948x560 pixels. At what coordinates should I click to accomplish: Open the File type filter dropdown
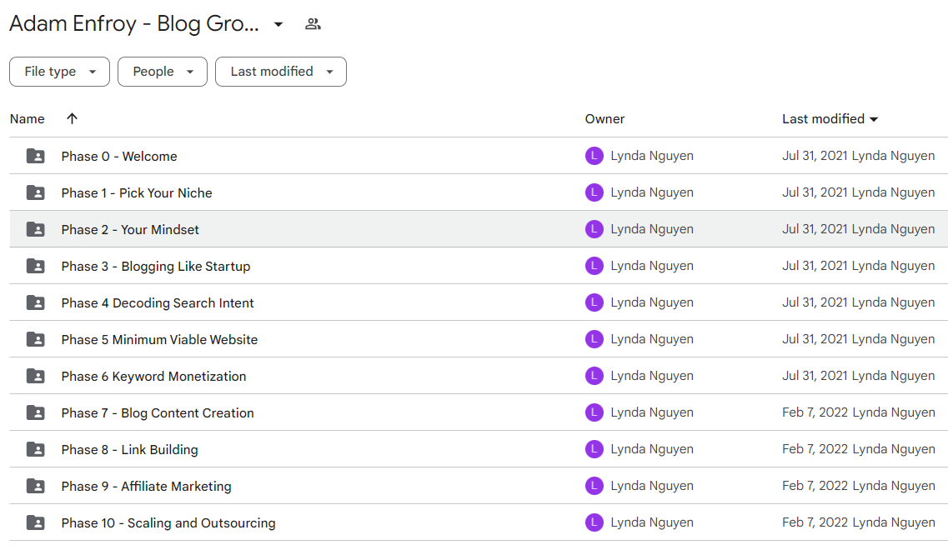[59, 72]
